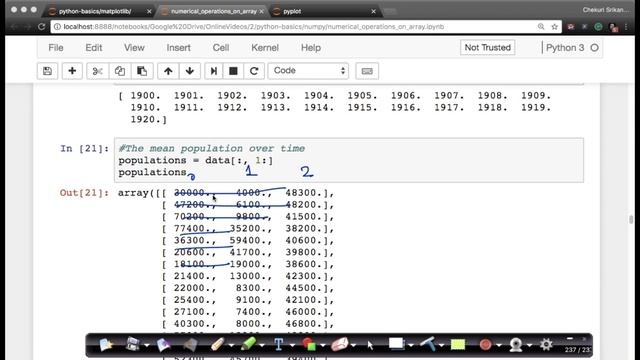Click the red record button icon
The image size is (640, 360).
(x=485, y=344)
